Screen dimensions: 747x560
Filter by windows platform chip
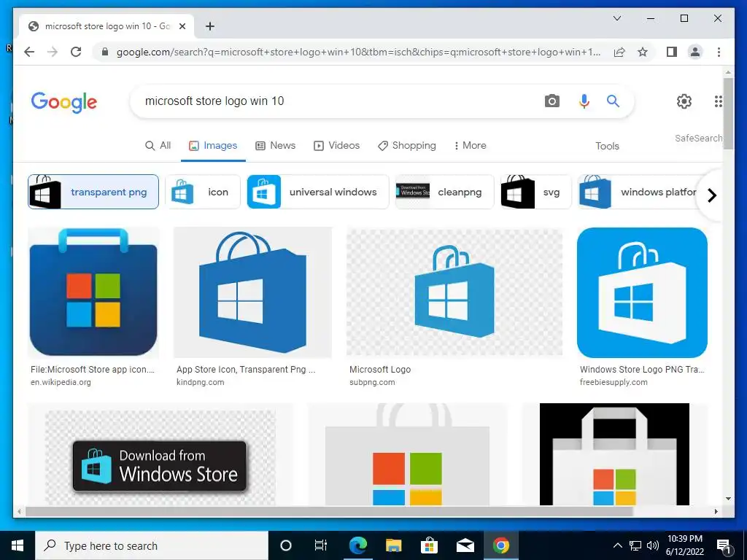(638, 192)
